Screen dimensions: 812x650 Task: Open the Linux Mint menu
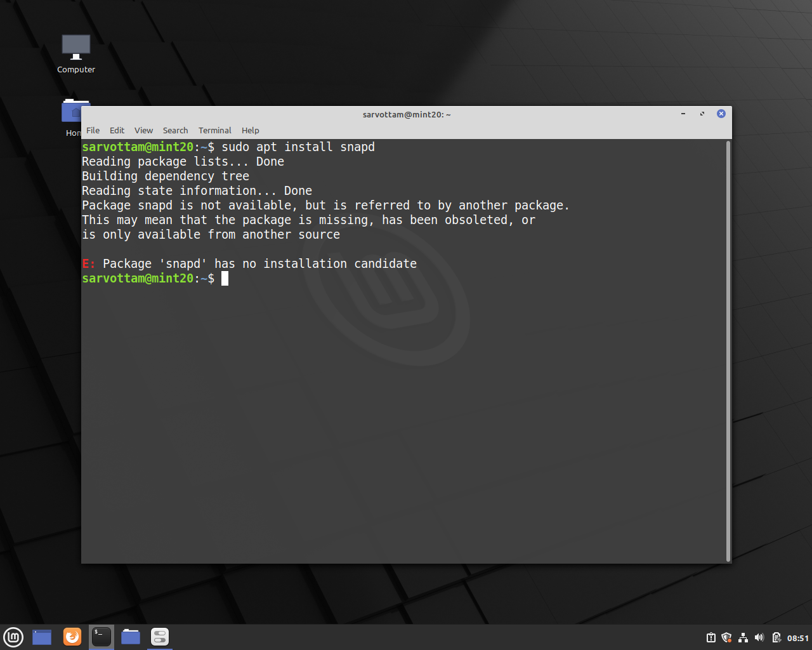pos(13,637)
